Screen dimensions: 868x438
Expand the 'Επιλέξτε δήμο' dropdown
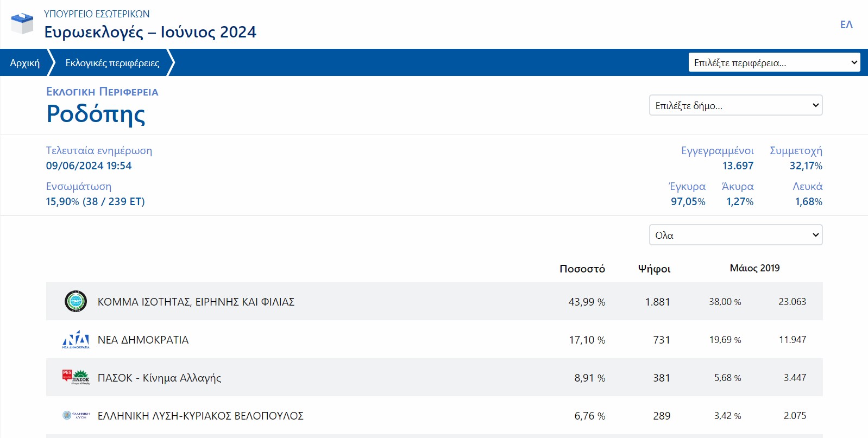pos(735,105)
